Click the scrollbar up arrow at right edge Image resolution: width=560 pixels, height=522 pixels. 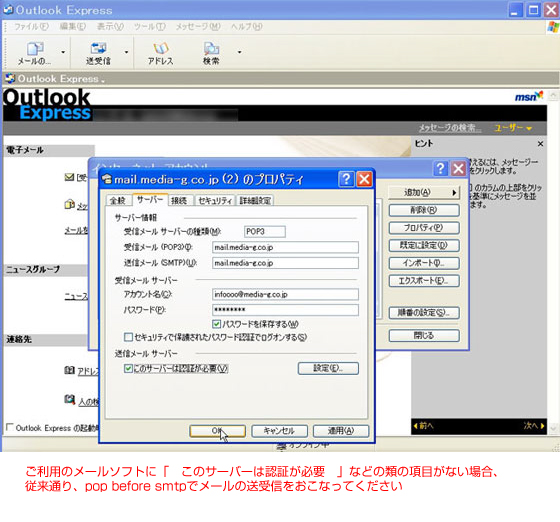553,96
